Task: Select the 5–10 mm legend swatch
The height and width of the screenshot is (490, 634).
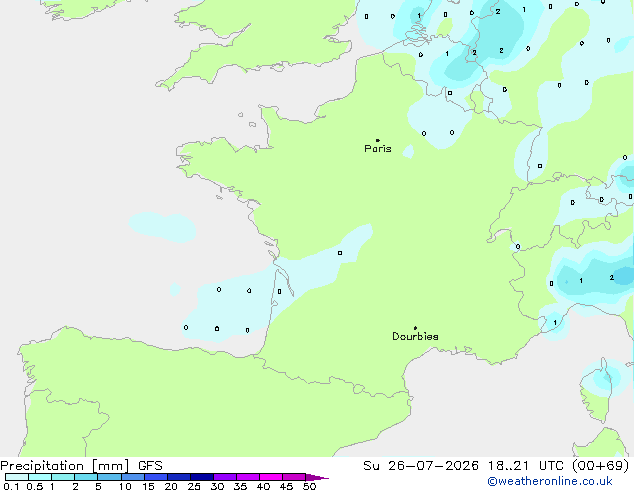Action: point(109,477)
